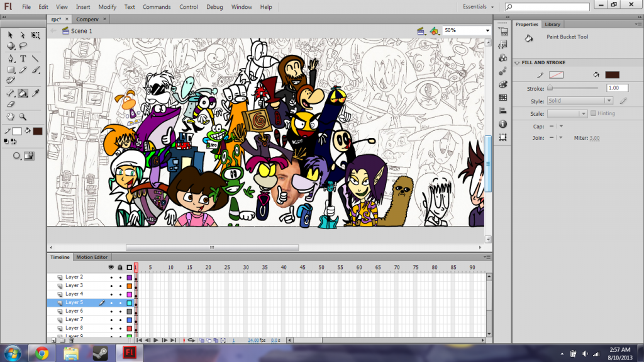
Task: Open the Swatches grid panel icon
Action: pyautogui.click(x=503, y=98)
